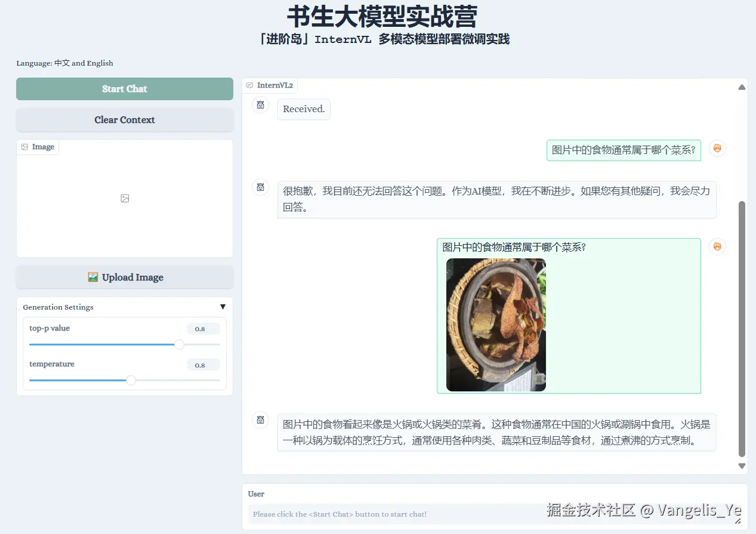The height and width of the screenshot is (534, 756).
Task: Click the top-p value slider handle
Action: pyautogui.click(x=179, y=344)
